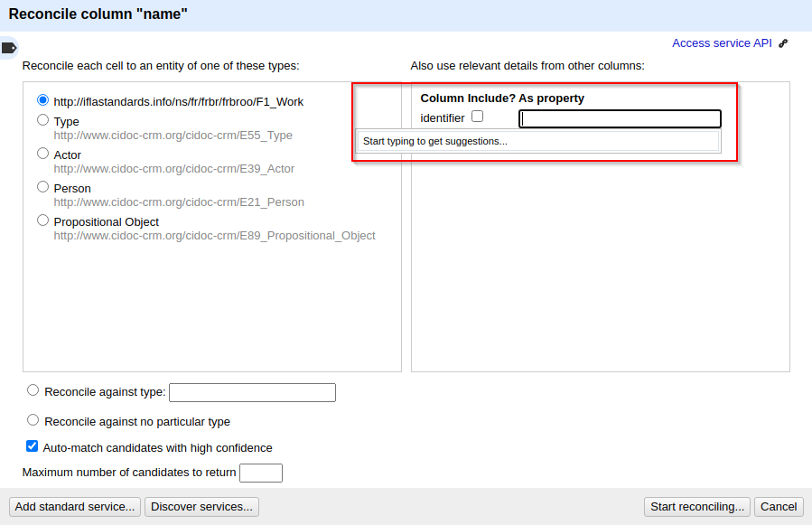Click the Reconcile against type text box
This screenshot has height=525, width=812.
tap(252, 392)
